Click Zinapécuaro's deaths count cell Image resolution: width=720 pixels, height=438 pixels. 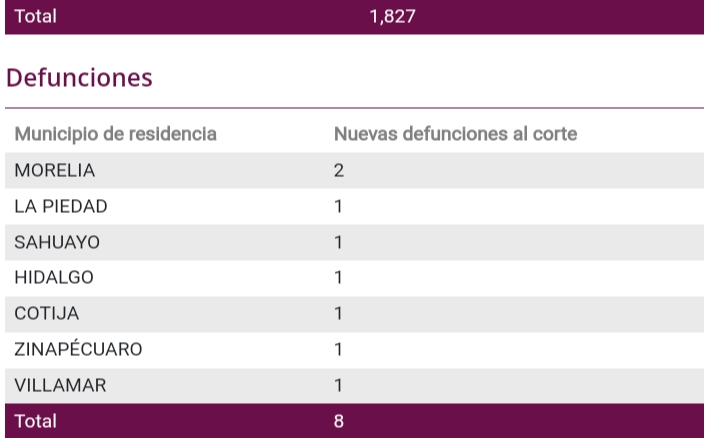point(338,350)
